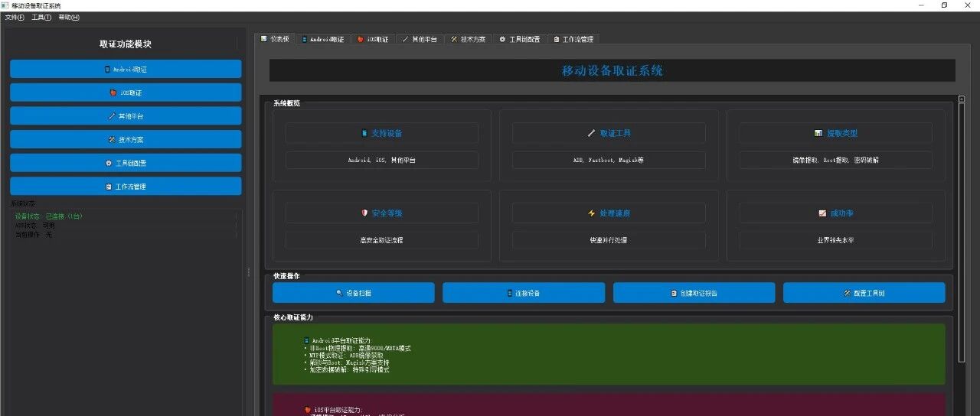Click the 快速操作 group title
Image resolution: width=980 pixels, height=416 pixels.
[287, 276]
